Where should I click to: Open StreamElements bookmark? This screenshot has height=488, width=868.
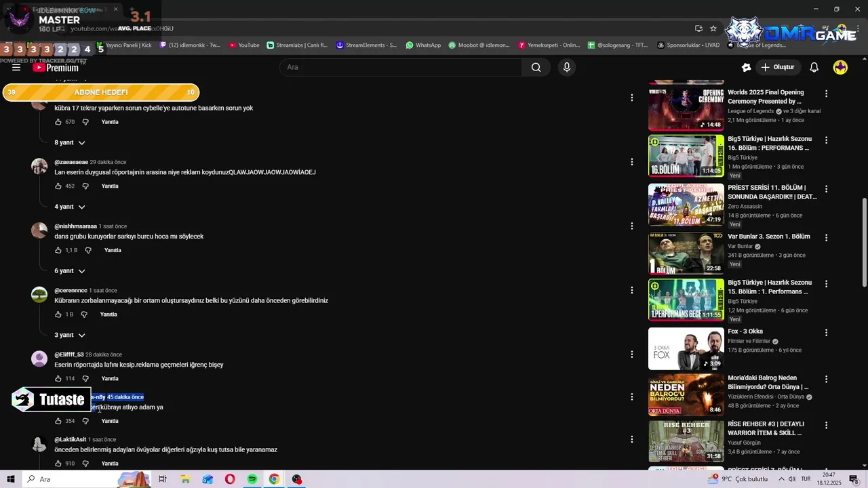coord(367,45)
